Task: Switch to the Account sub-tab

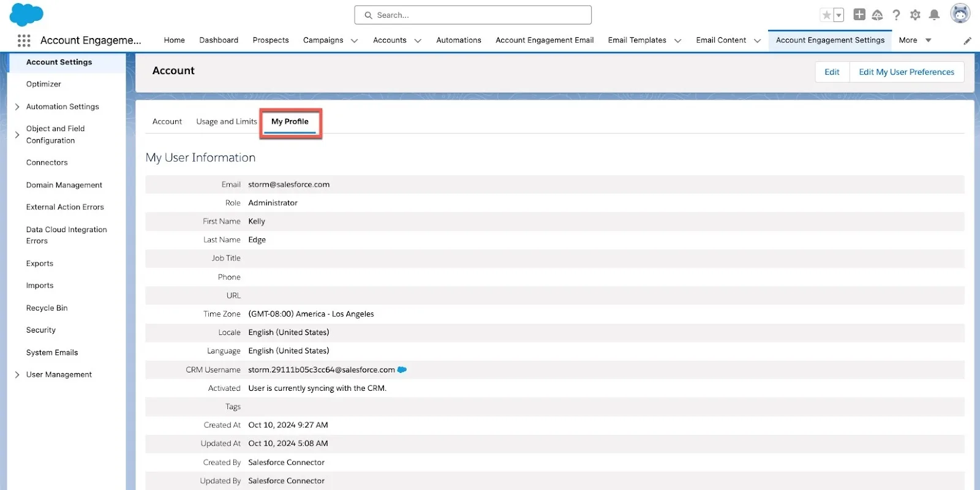Action: pos(167,122)
